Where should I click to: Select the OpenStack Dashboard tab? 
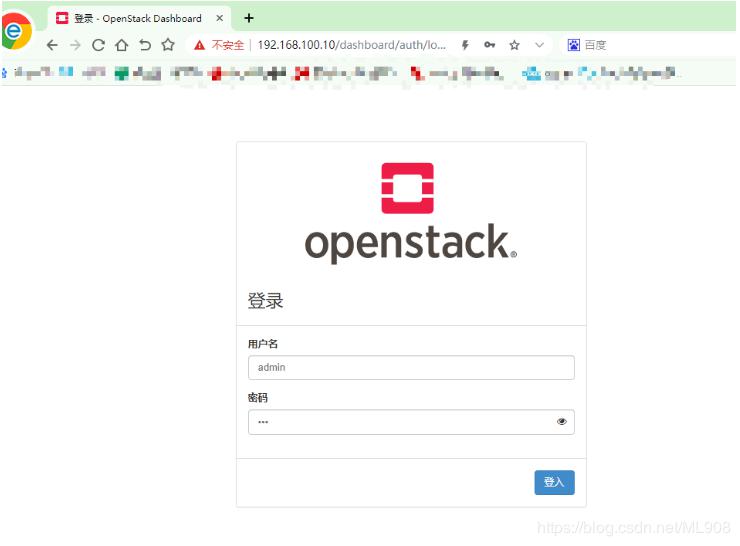click(x=135, y=18)
